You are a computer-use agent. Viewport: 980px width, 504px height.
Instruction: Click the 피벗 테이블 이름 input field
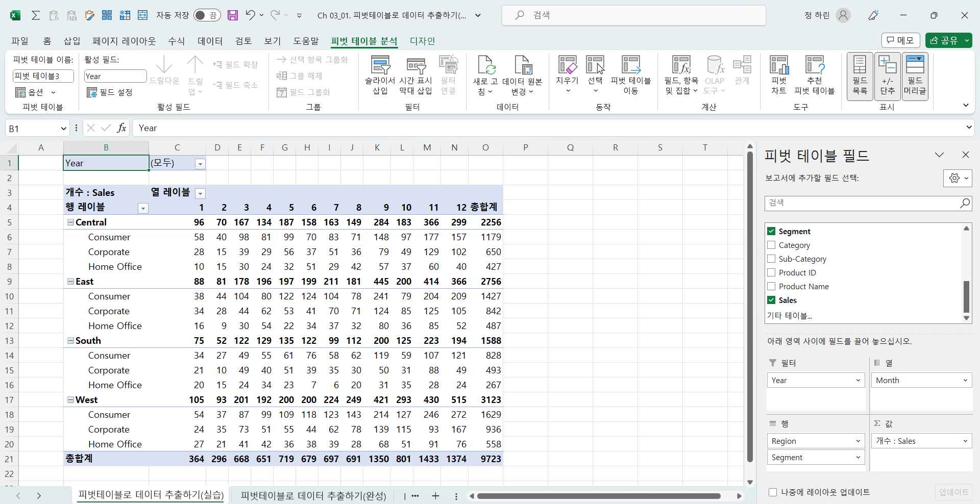[x=43, y=76]
